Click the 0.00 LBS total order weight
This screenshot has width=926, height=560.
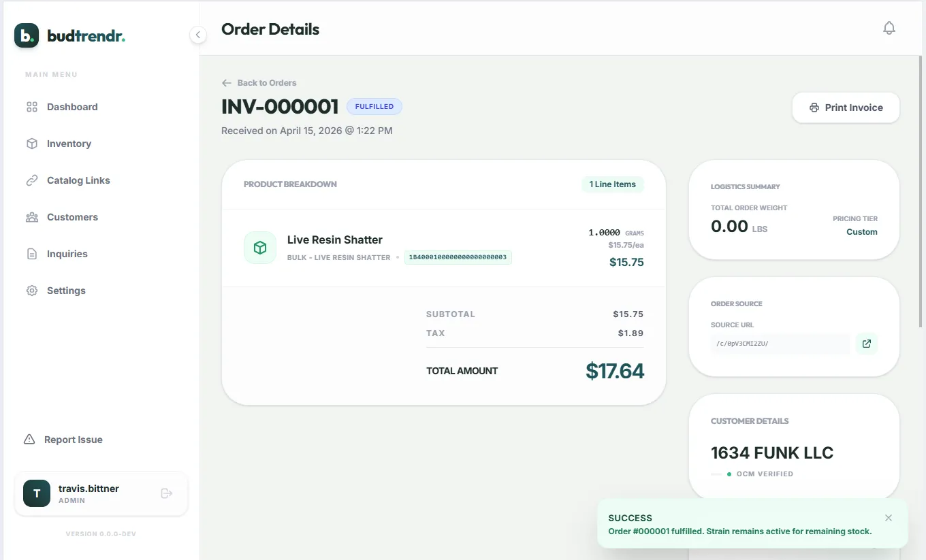739,227
